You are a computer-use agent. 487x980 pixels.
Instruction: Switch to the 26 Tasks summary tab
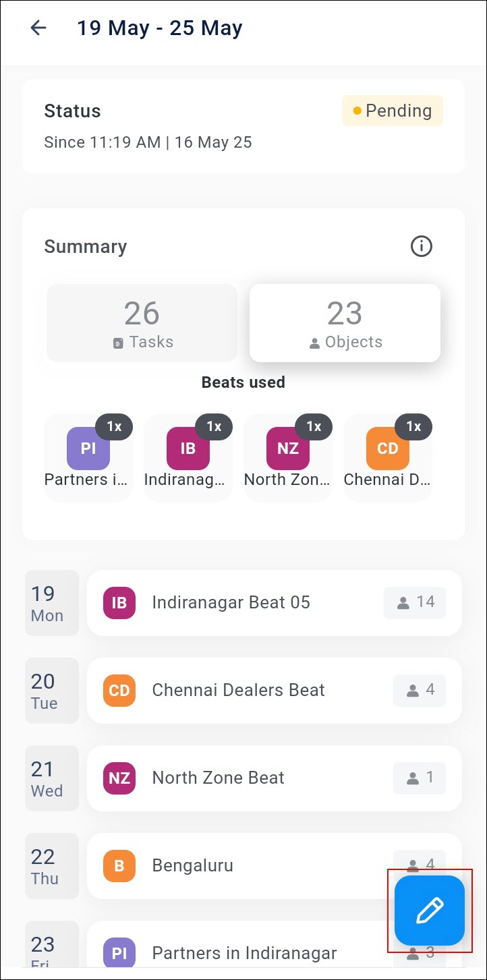[142, 323]
